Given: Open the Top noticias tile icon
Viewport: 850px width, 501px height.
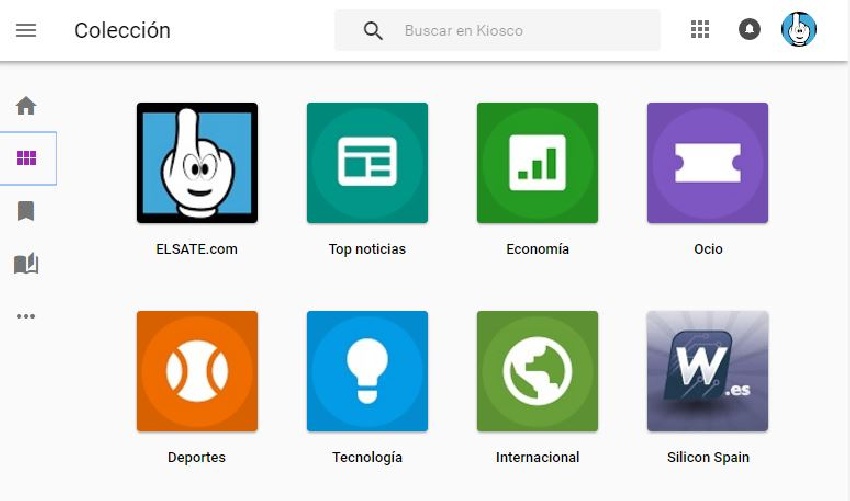Looking at the screenshot, I should point(367,163).
